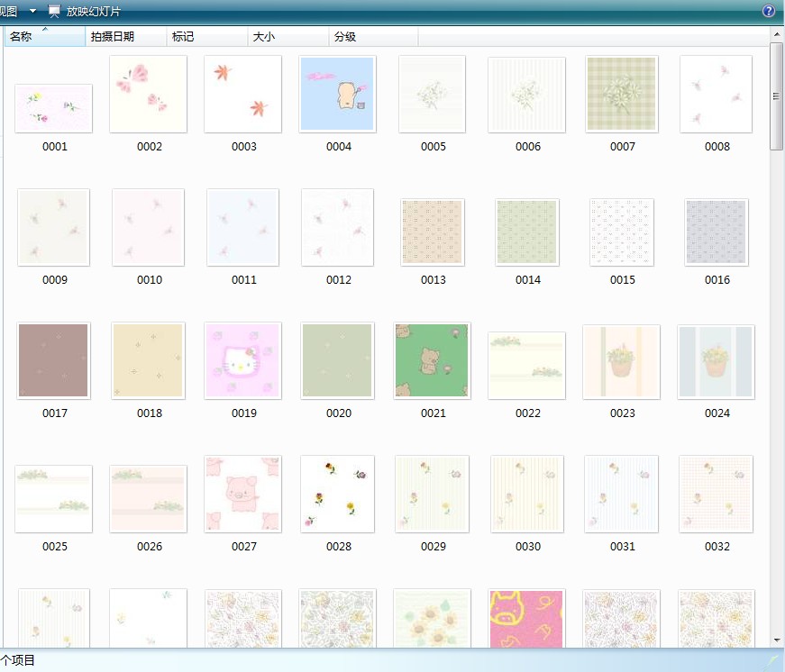
Task: Select the 0025 white garden border thumbnail
Action: tap(53, 499)
